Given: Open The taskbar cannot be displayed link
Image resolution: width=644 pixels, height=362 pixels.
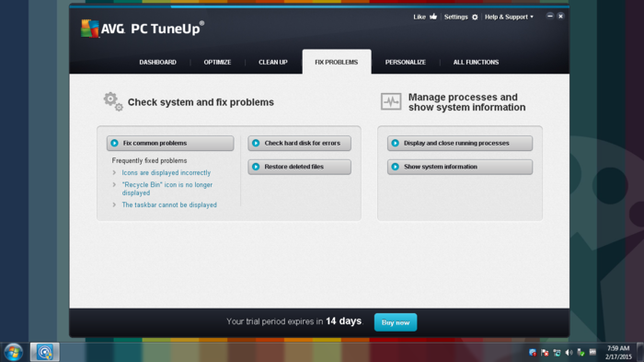Looking at the screenshot, I should [169, 204].
